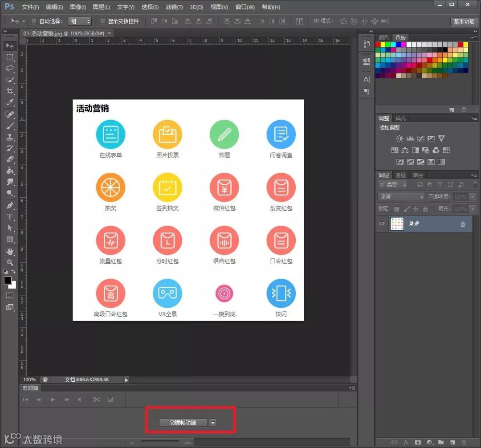Select the Path Selection tool
This screenshot has height=448, width=481.
tap(10, 228)
